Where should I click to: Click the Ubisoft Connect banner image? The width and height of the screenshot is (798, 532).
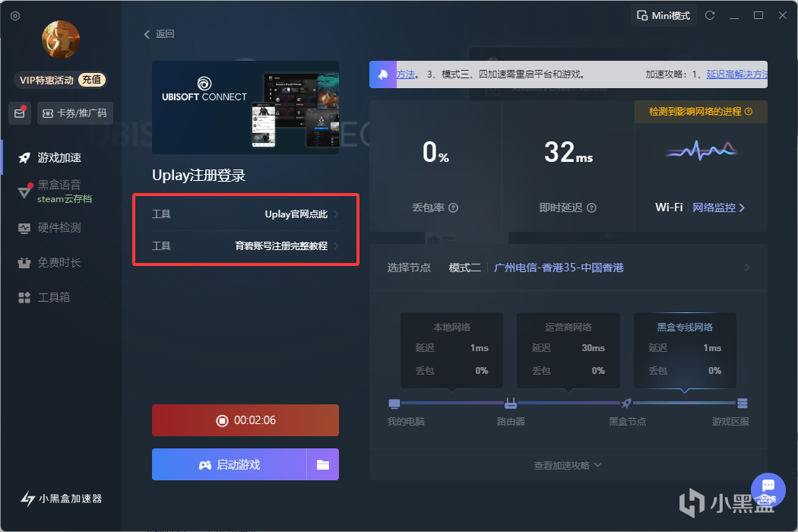tap(245, 107)
